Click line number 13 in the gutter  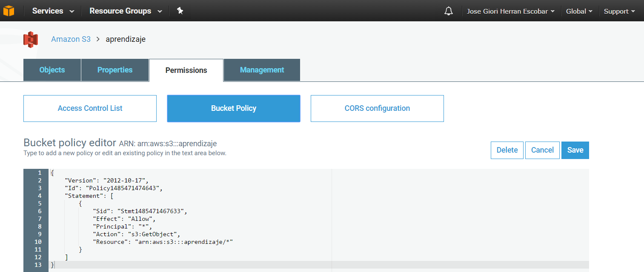click(38, 265)
